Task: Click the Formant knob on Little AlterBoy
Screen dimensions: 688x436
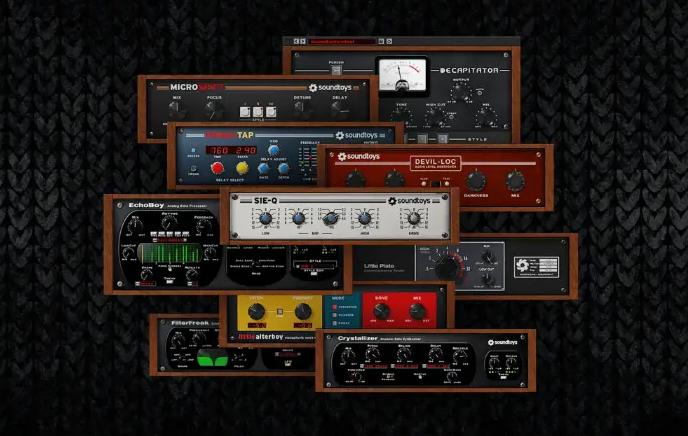Action: tap(303, 312)
